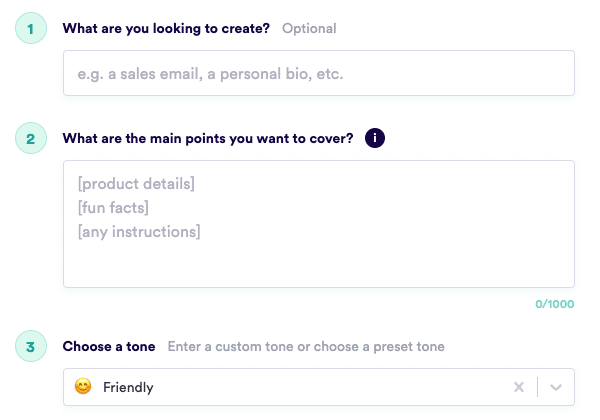This screenshot has height=420, width=600.
Task: Click the '[fun facts]' placeholder line
Action: point(113,208)
